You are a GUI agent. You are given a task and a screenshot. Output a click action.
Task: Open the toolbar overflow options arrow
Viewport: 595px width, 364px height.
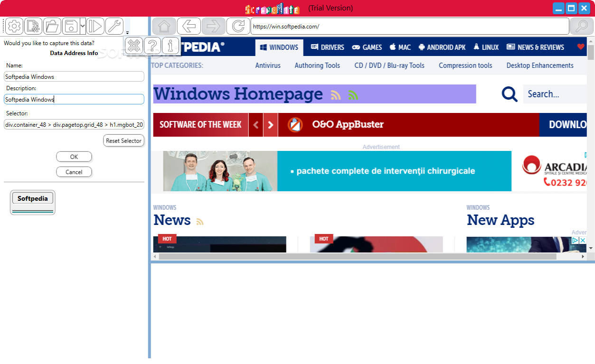pyautogui.click(x=127, y=32)
